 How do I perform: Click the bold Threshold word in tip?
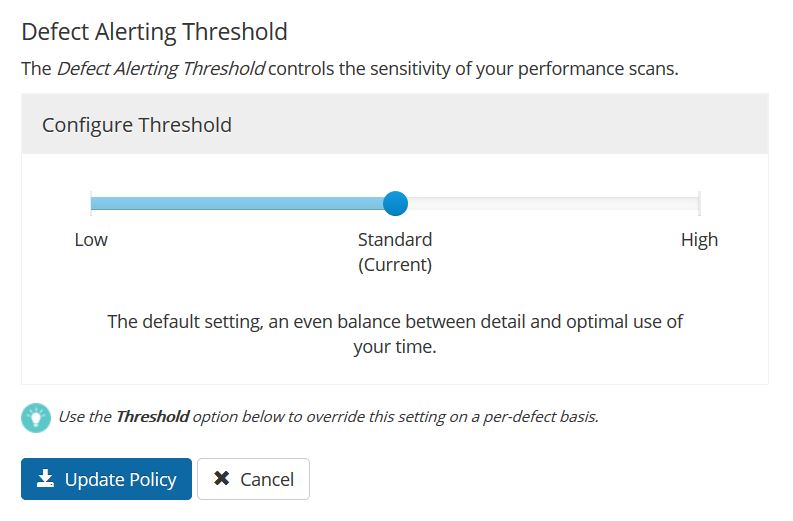tap(152, 416)
